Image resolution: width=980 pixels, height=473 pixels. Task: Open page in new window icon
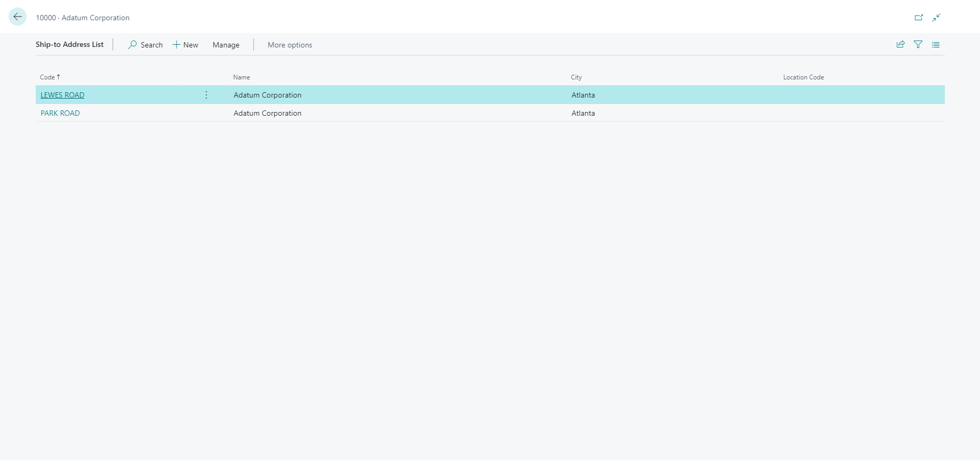pos(919,18)
